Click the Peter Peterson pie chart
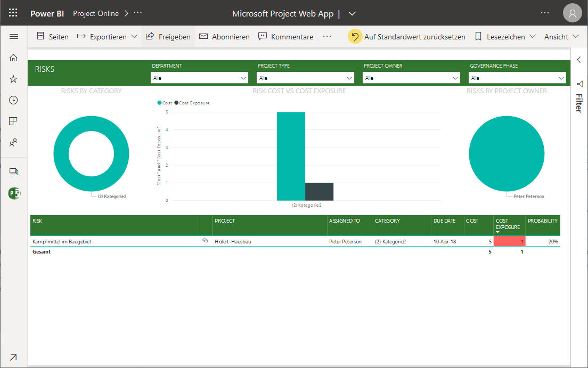Viewport: 588px width, 368px height. pyautogui.click(x=507, y=153)
